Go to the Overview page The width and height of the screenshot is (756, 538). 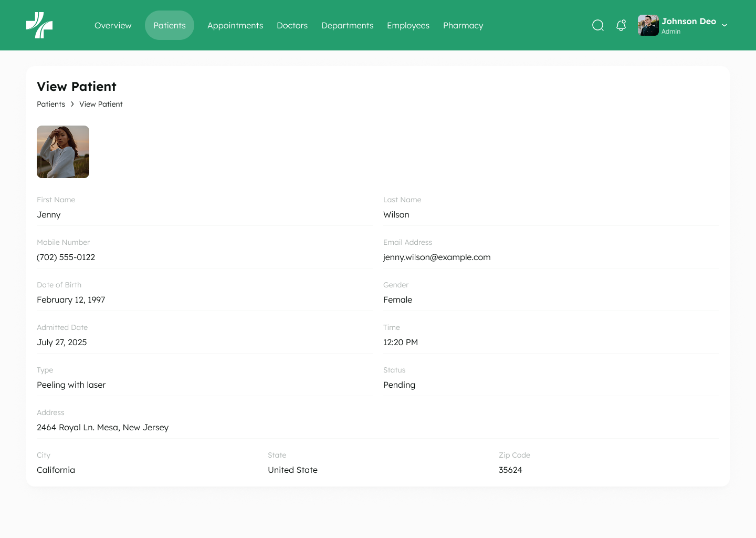tap(113, 25)
